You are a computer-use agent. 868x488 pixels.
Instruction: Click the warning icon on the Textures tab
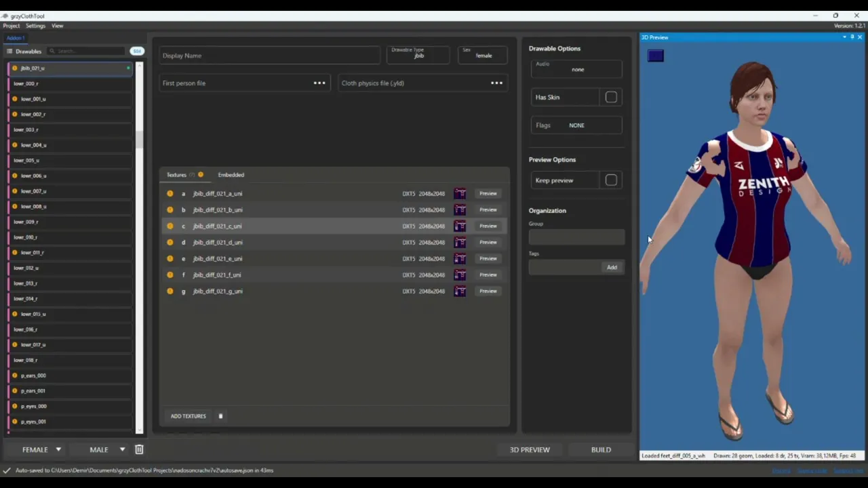pyautogui.click(x=201, y=175)
